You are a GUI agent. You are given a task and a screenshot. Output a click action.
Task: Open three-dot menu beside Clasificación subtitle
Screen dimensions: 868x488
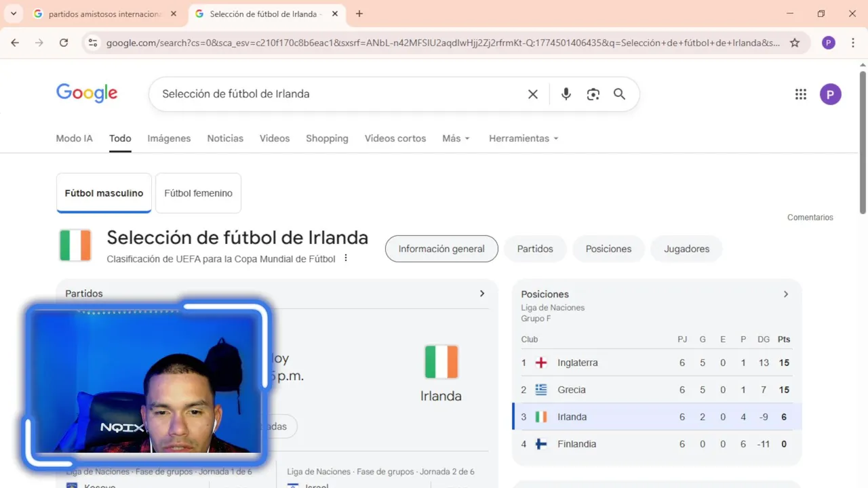[x=346, y=258]
